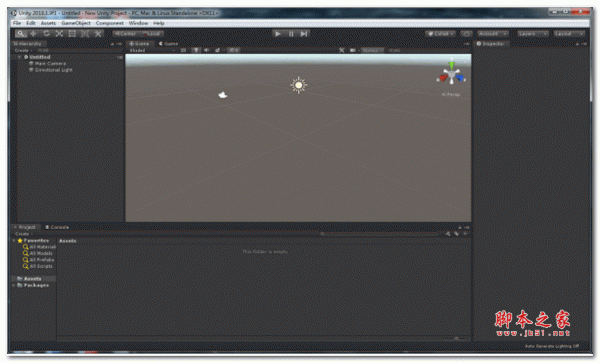Open the Assets menu
Viewport: 600px width, 363px height.
pyautogui.click(x=48, y=23)
